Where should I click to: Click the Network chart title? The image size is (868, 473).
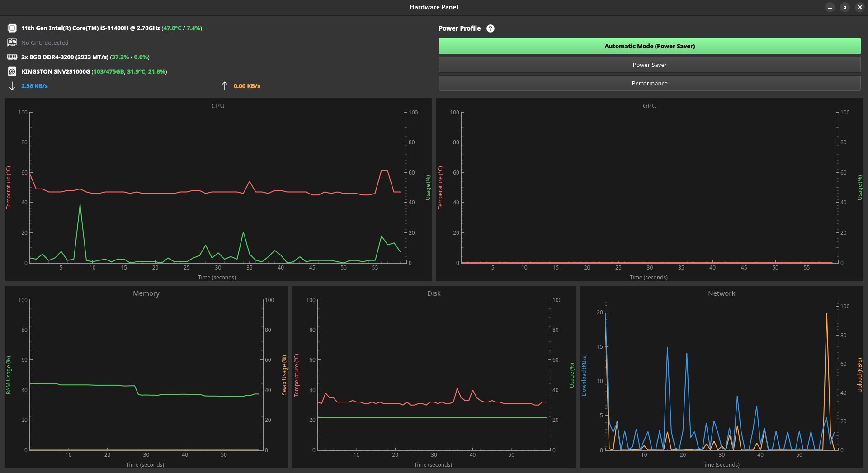pos(722,293)
